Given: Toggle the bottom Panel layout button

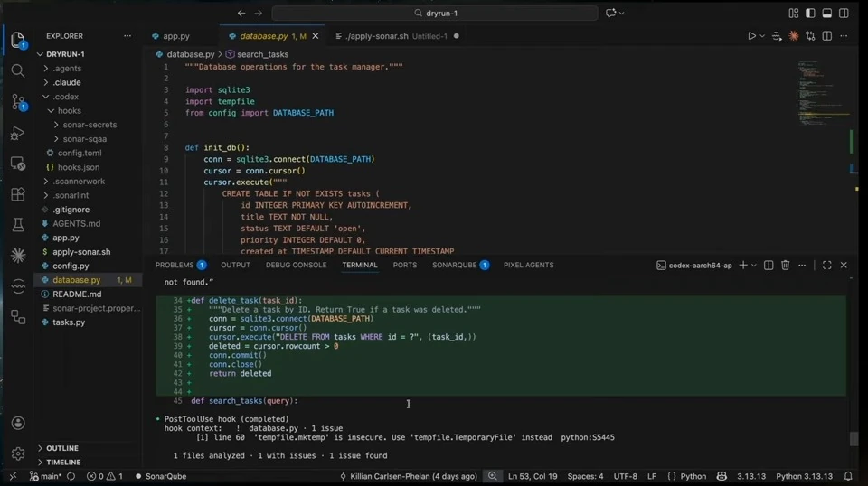Looking at the screenshot, I should (x=827, y=13).
